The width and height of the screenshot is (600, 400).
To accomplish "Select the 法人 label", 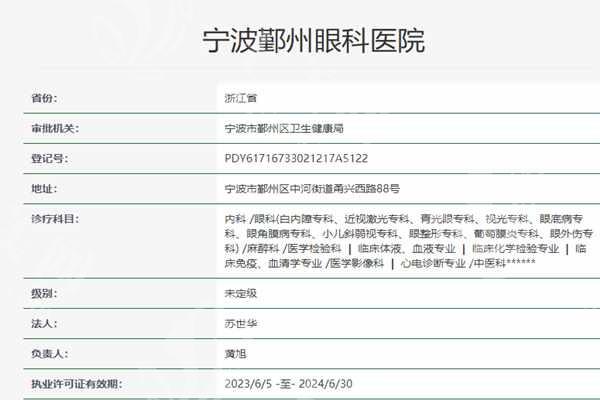I will (x=44, y=324).
